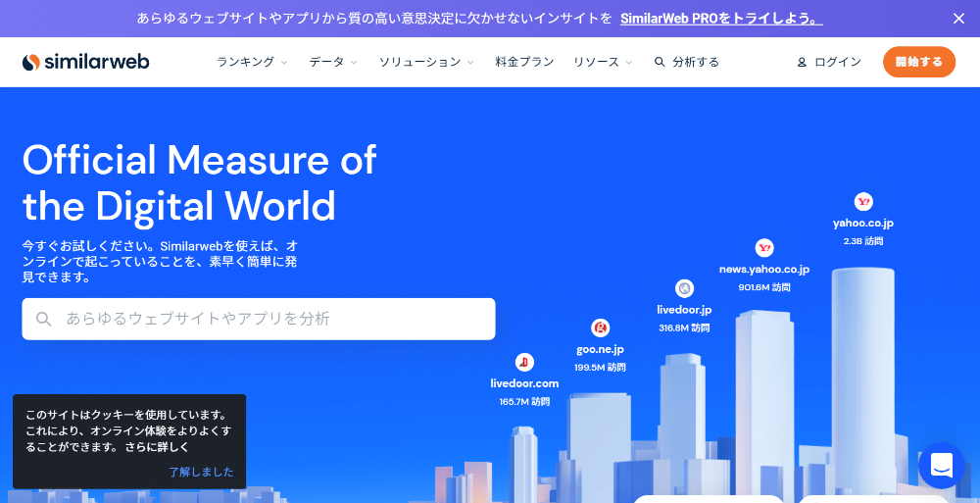Click the livedoor.com logo icon
The image size is (980, 503).
point(524,362)
